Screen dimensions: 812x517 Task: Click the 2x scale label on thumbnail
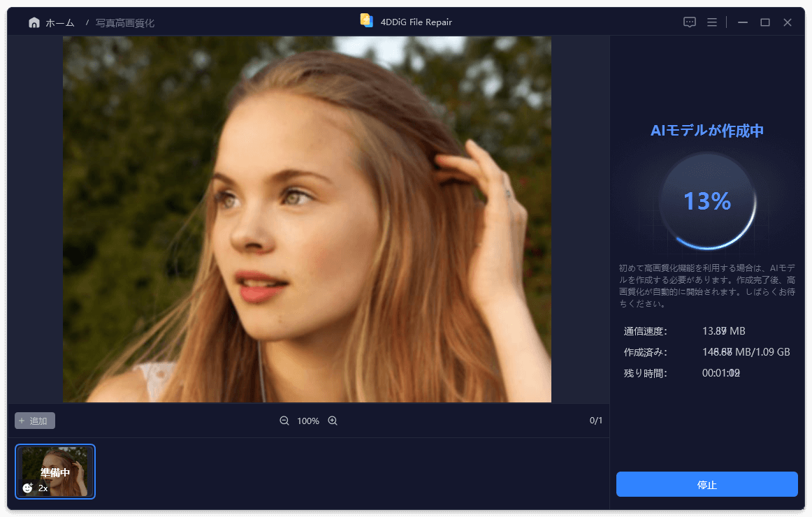pos(43,488)
